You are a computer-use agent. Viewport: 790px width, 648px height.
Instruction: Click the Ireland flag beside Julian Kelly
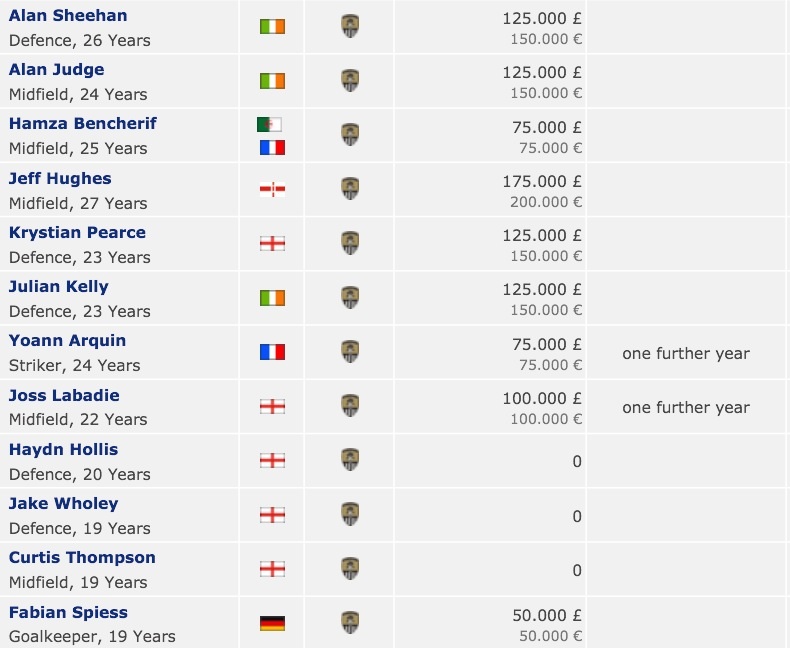[272, 298]
